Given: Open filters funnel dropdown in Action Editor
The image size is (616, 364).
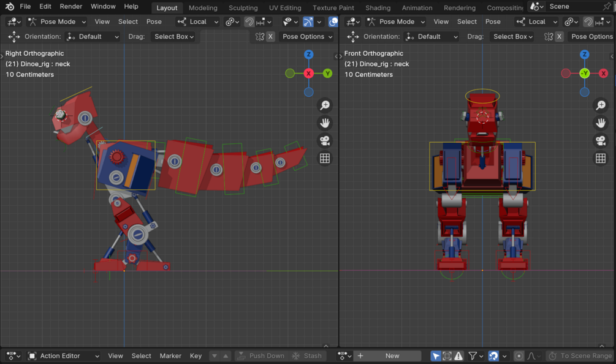Looking at the screenshot, I should [x=476, y=356].
